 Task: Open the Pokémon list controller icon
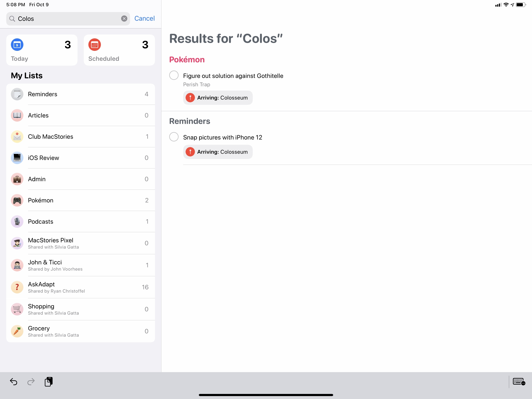pyautogui.click(x=17, y=200)
